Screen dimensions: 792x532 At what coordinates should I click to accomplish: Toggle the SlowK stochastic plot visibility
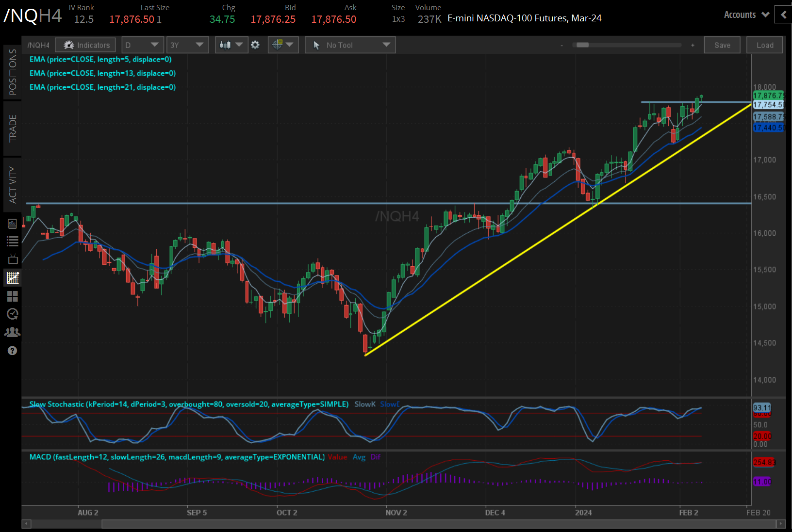pos(364,403)
